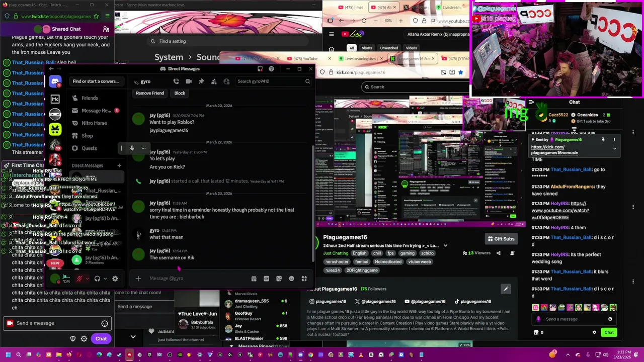Click Gift Subs button on Kick
This screenshot has height=362, width=644.
[501, 239]
